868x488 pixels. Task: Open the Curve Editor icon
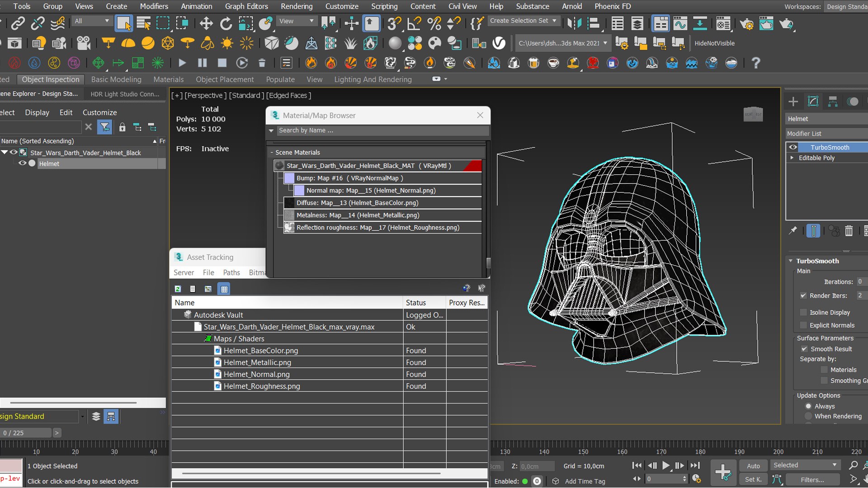680,23
